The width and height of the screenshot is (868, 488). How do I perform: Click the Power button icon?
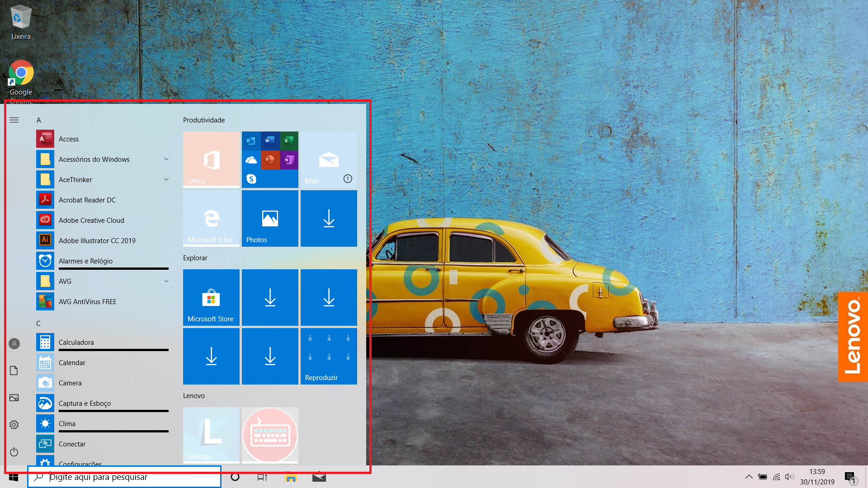14,452
